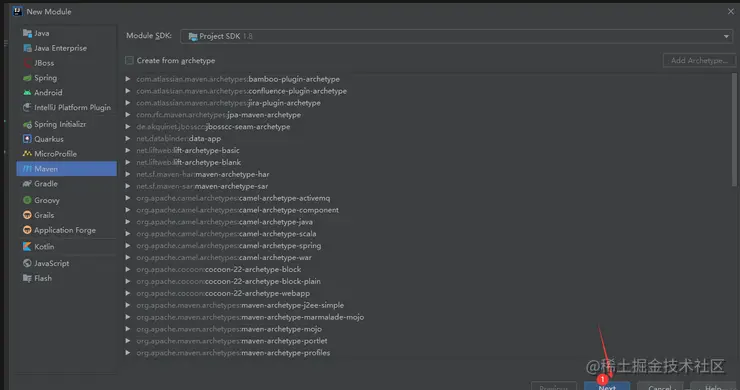This screenshot has height=390, width=740.
Task: Enable Create from archetype checkbox
Action: click(129, 60)
